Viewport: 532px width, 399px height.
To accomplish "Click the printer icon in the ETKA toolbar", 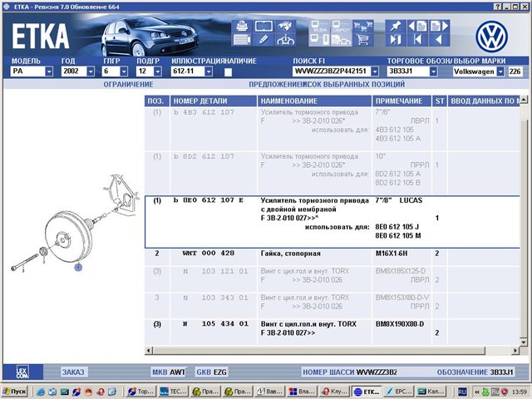I will pos(242,26).
